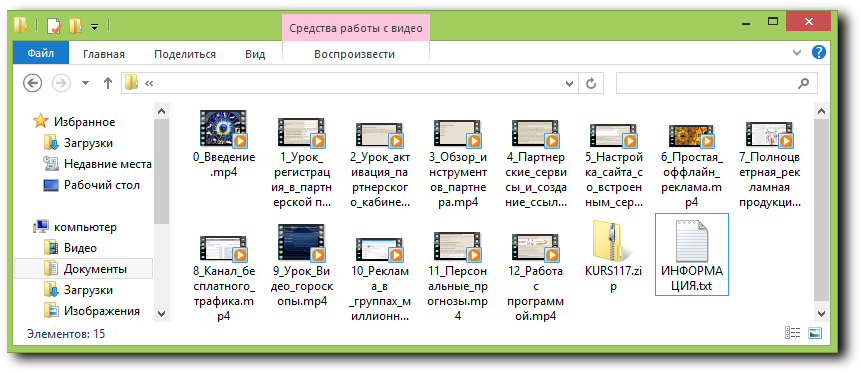Click the file list scrollbar down arrow
Viewport: 861px width, 373px height.
coord(821,313)
